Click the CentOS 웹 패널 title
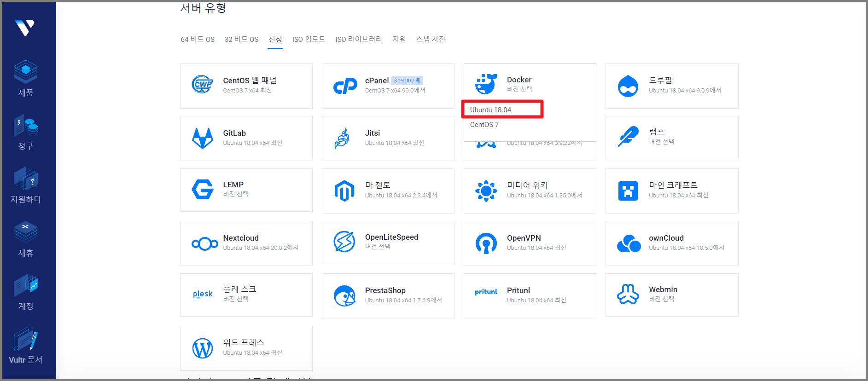Image resolution: width=868 pixels, height=381 pixels. click(250, 81)
